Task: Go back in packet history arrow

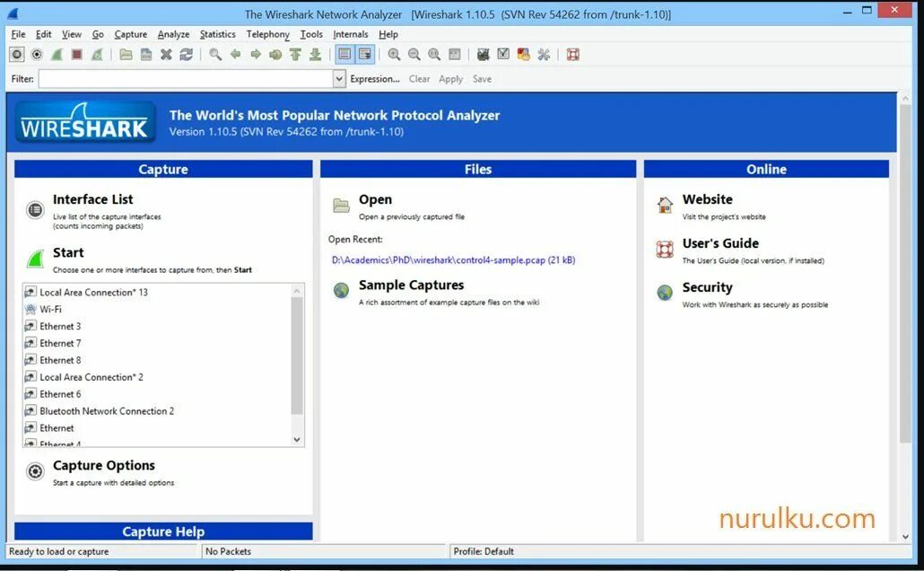Action: (236, 55)
